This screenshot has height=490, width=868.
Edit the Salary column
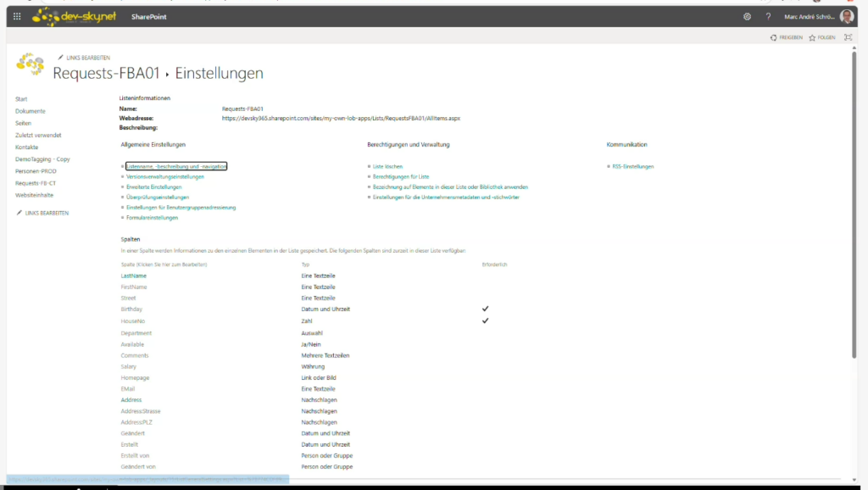[x=129, y=366]
